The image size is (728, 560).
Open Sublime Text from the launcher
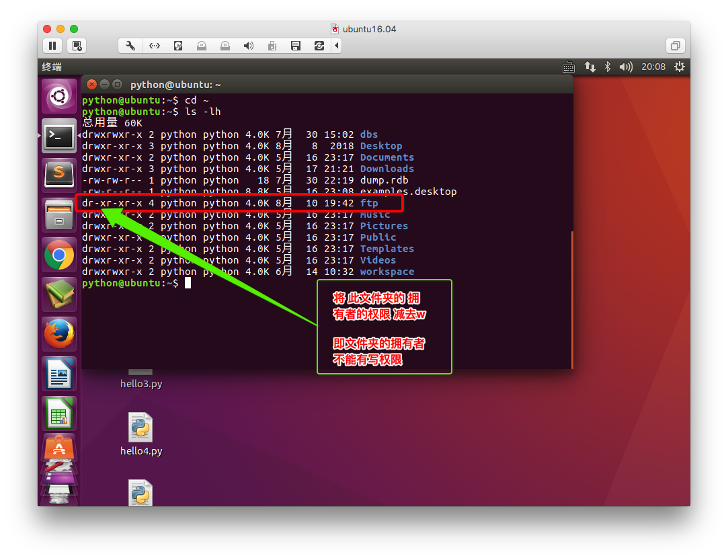tap(59, 175)
